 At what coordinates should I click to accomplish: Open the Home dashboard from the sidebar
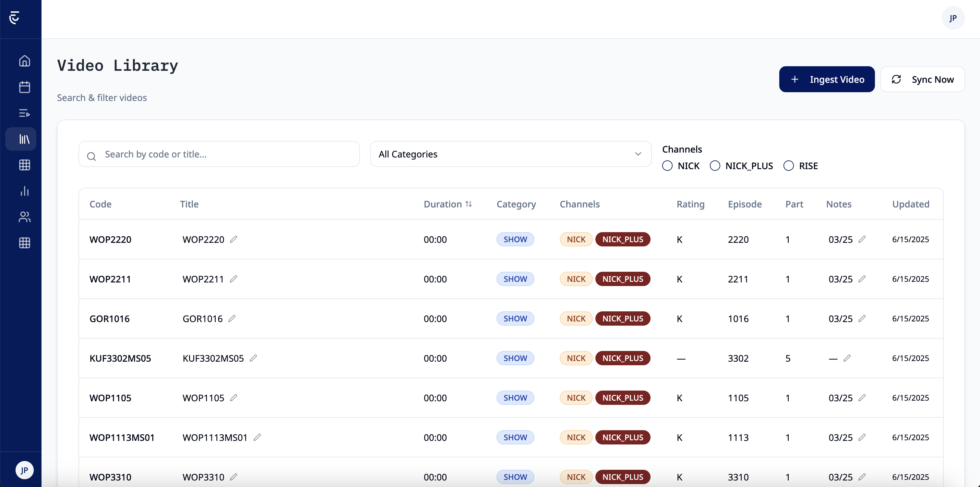point(24,60)
